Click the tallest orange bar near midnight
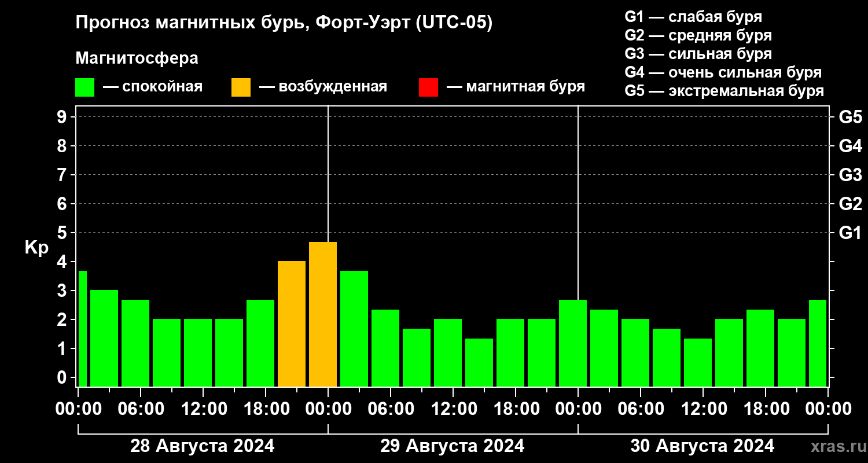868x463 pixels. tap(323, 314)
